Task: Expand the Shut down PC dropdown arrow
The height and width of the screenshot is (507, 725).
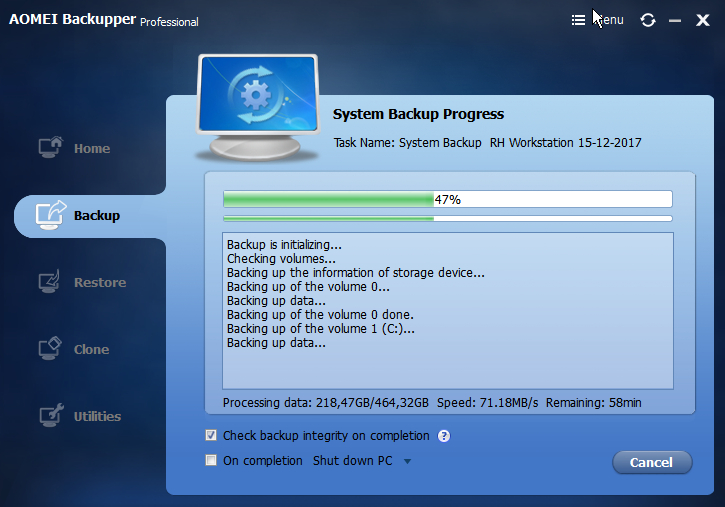Action: pyautogui.click(x=407, y=461)
